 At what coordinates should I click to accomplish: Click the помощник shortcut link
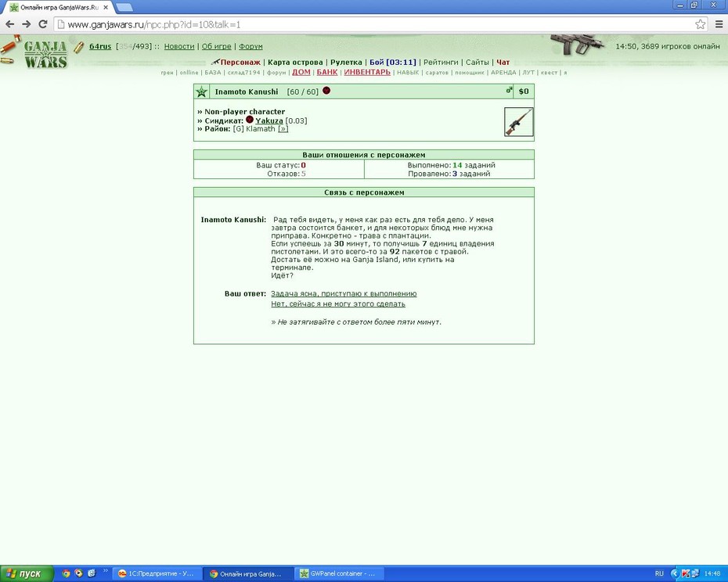pyautogui.click(x=470, y=73)
